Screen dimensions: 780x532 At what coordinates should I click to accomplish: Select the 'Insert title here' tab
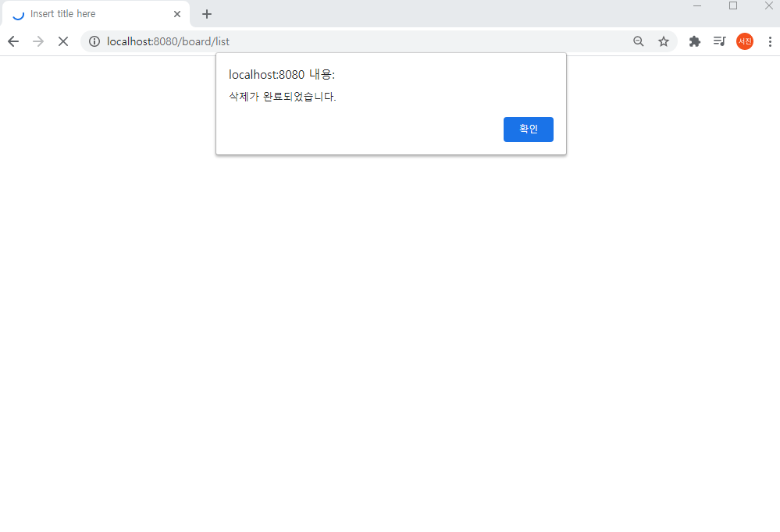(x=95, y=14)
